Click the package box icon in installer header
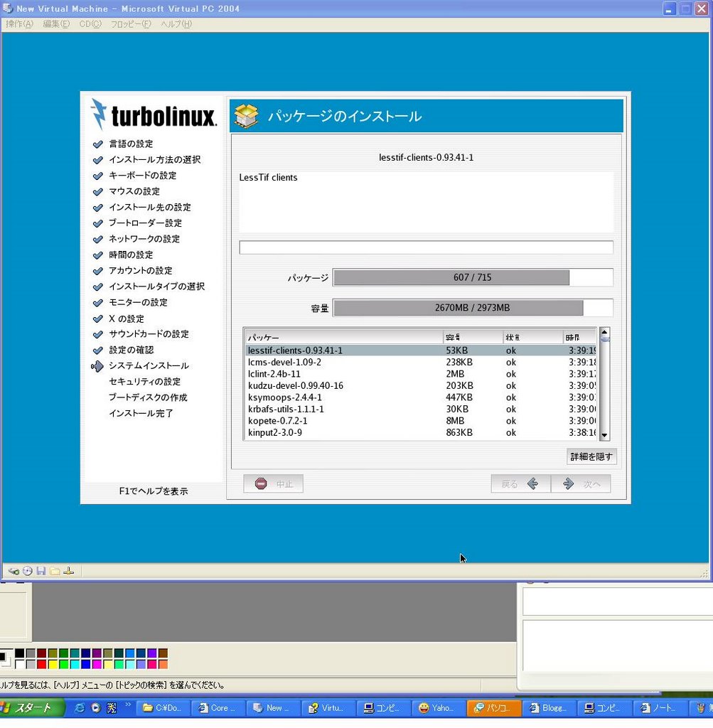713x728 pixels. [246, 116]
